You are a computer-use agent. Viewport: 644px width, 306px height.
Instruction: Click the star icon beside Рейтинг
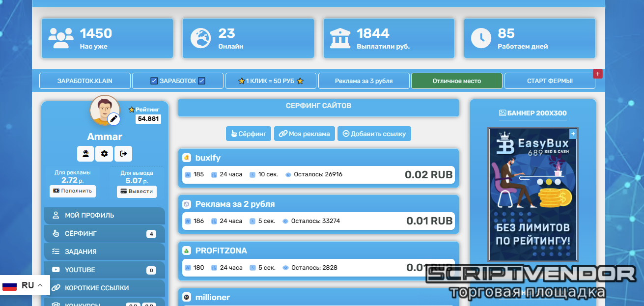[x=131, y=110]
